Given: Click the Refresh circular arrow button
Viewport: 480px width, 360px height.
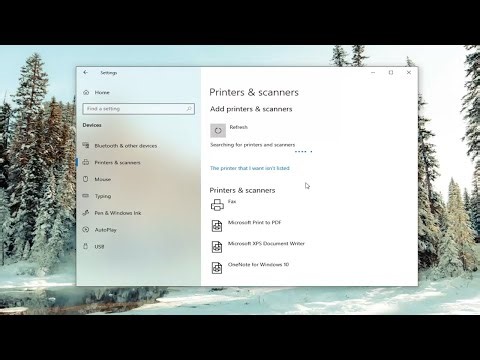Looking at the screenshot, I should pyautogui.click(x=218, y=130).
